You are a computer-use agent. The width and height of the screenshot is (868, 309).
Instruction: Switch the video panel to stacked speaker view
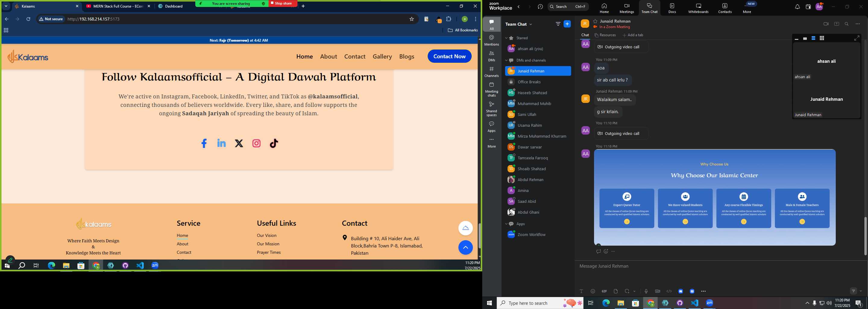coord(813,38)
